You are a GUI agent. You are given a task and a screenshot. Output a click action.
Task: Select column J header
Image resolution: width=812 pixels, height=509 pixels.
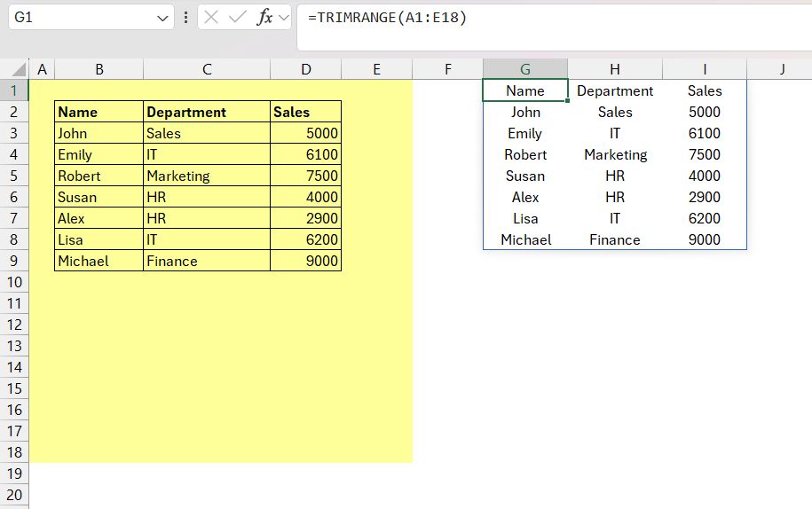[782, 69]
